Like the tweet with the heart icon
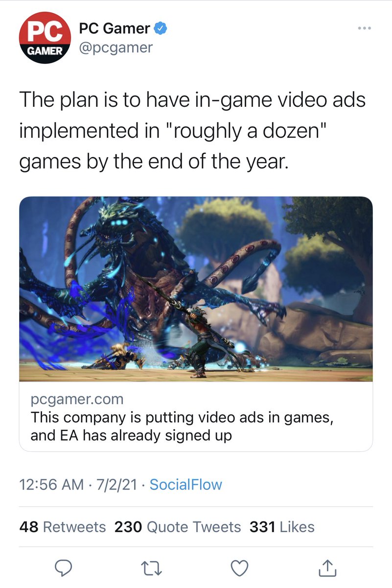The image size is (392, 588). tap(239, 568)
